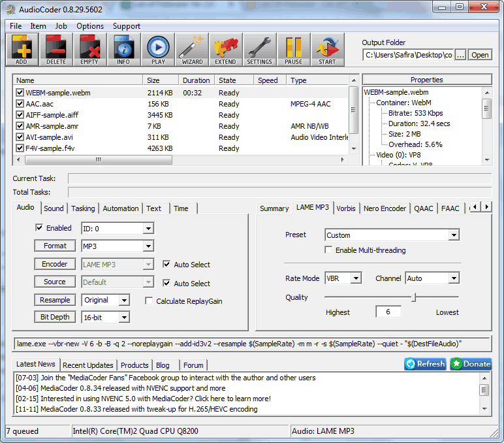
Task: Click the Source button
Action: point(55,282)
